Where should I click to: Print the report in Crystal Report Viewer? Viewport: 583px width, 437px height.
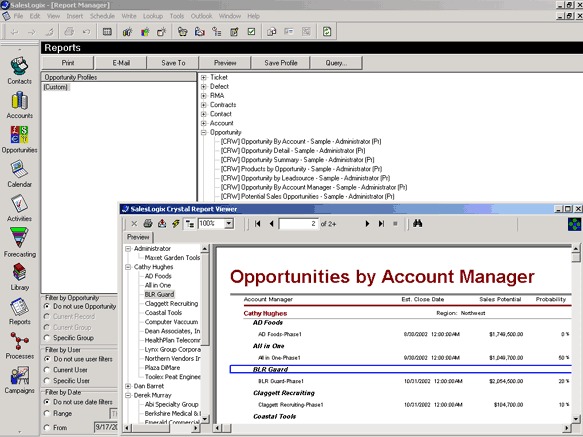click(148, 224)
